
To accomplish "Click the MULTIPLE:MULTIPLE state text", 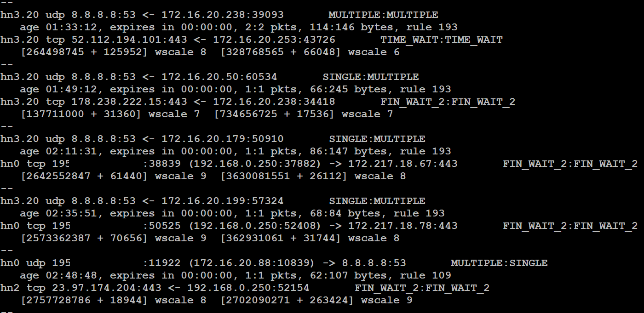I will pyautogui.click(x=384, y=15).
